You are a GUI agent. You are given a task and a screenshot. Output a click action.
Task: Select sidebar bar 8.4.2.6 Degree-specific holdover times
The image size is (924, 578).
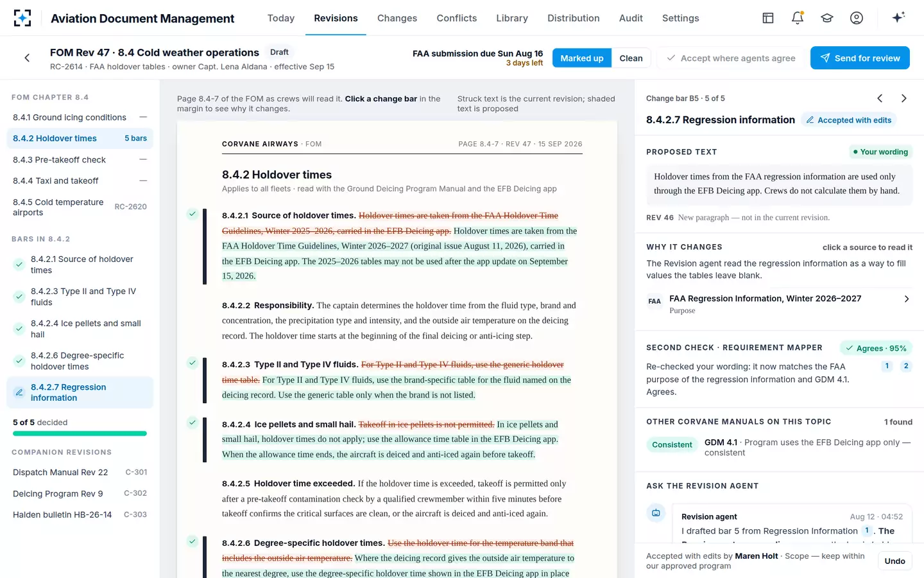[x=80, y=361]
